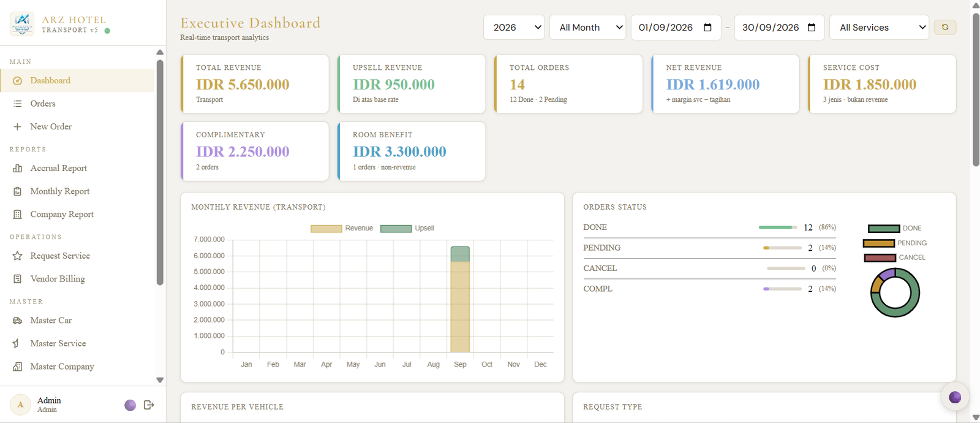The width and height of the screenshot is (980, 423).
Task: Click the Company Report building icon
Action: pyautogui.click(x=17, y=215)
